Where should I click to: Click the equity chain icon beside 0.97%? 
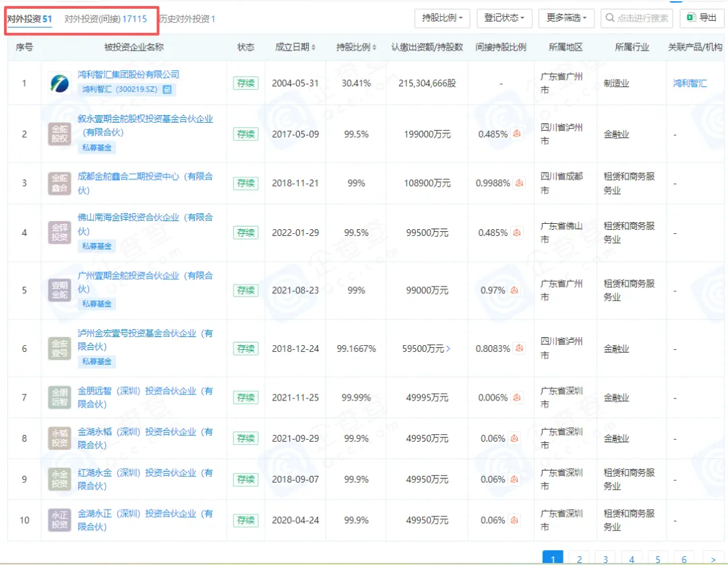(x=514, y=290)
